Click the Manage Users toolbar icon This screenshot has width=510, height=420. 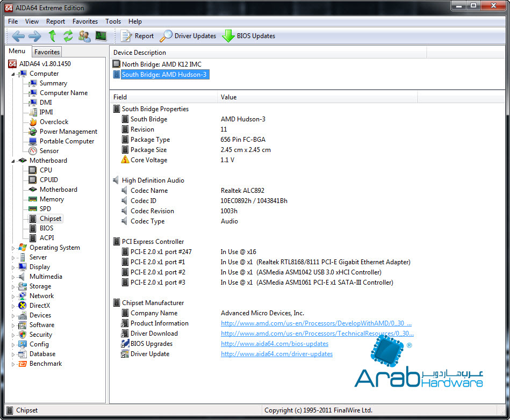click(84, 36)
